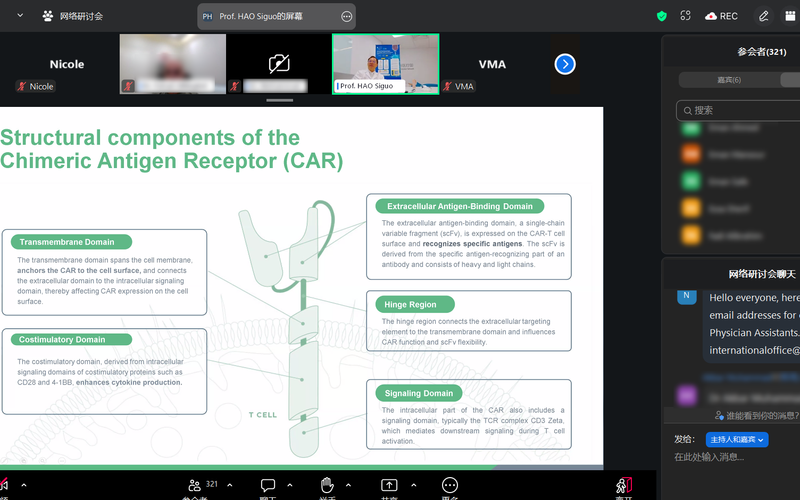The height and width of the screenshot is (500, 800).
Task: Open the 主持人和嘉宾 recipient dropdown
Action: click(x=737, y=439)
